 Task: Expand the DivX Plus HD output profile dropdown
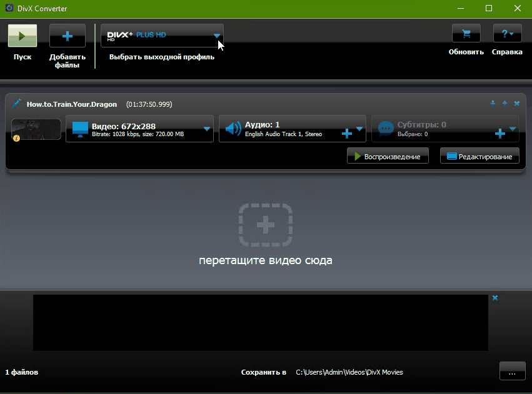point(217,36)
